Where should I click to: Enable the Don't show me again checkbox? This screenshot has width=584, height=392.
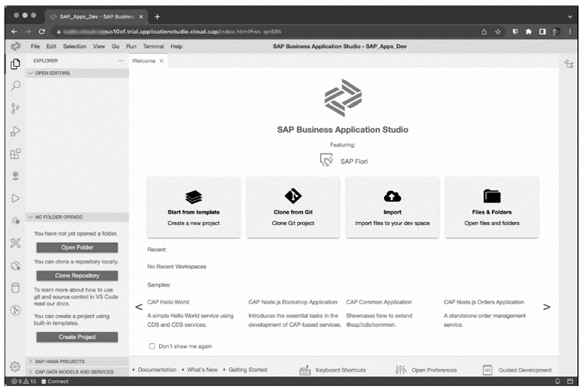[x=152, y=346]
